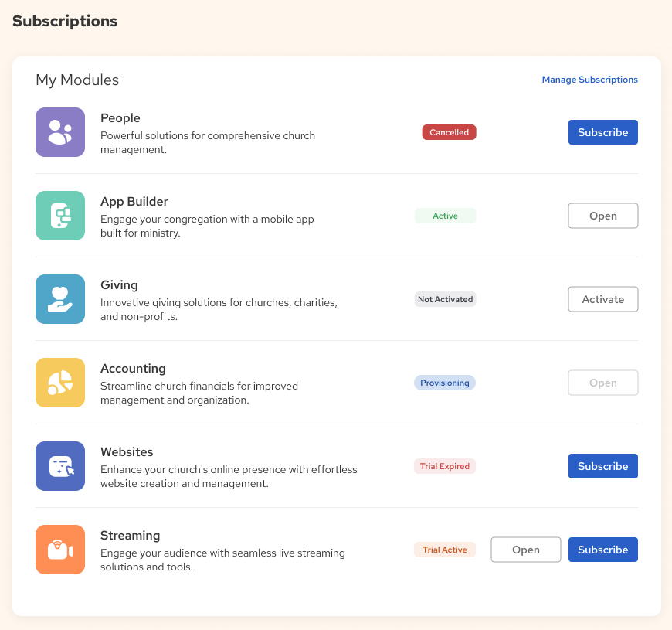Click the Streaming module icon

(x=59, y=549)
